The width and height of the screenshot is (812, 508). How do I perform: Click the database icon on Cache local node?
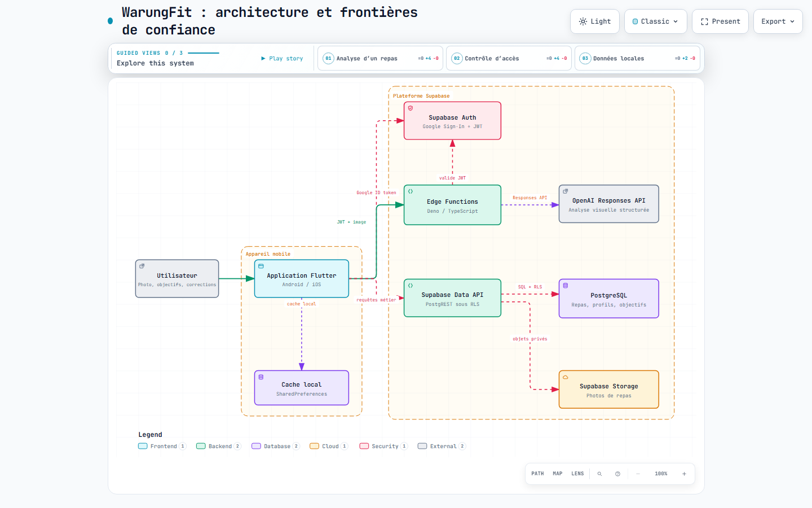click(x=261, y=377)
